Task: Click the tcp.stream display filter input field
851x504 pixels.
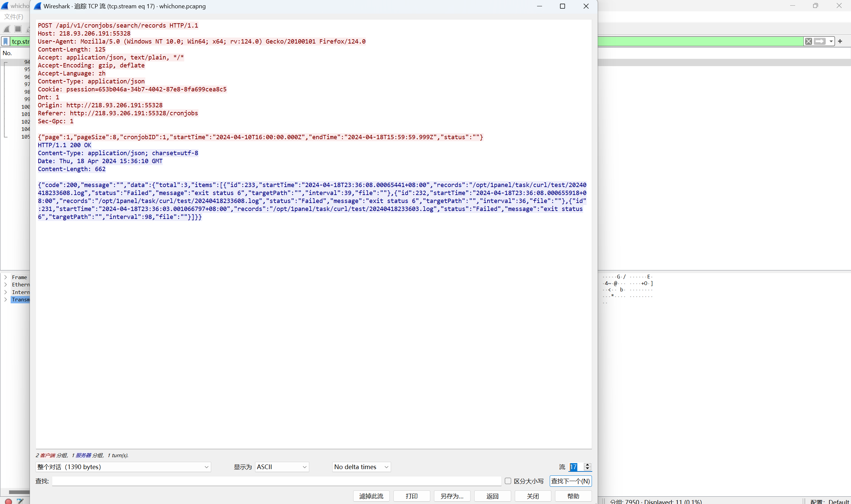Action: tap(20, 42)
